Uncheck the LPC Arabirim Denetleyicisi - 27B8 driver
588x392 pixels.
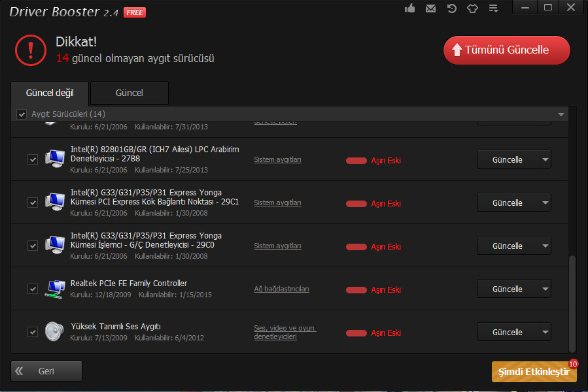[x=33, y=159]
